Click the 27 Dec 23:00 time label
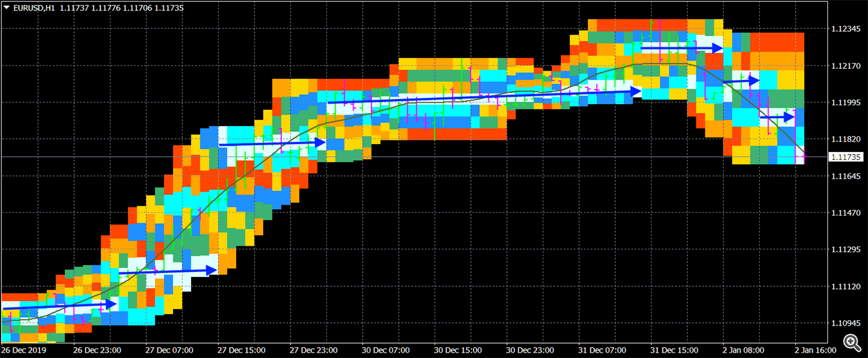Viewport: 868px width, 358px height. pos(314,350)
